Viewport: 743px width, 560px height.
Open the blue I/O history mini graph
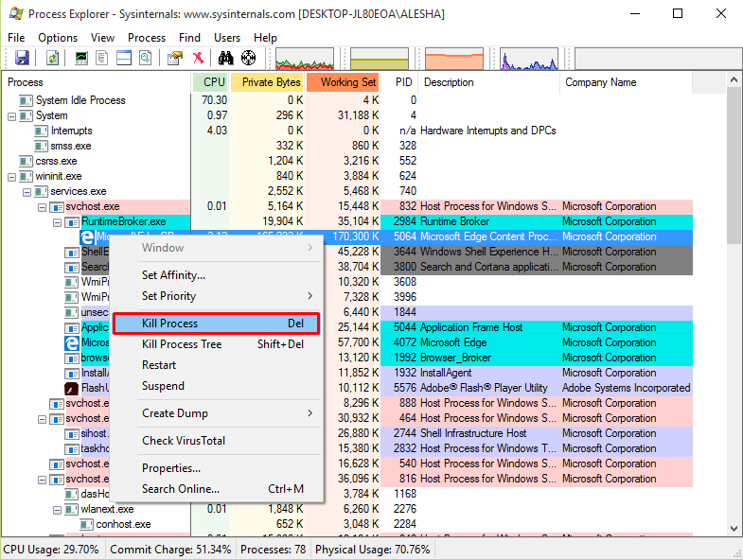(529, 59)
